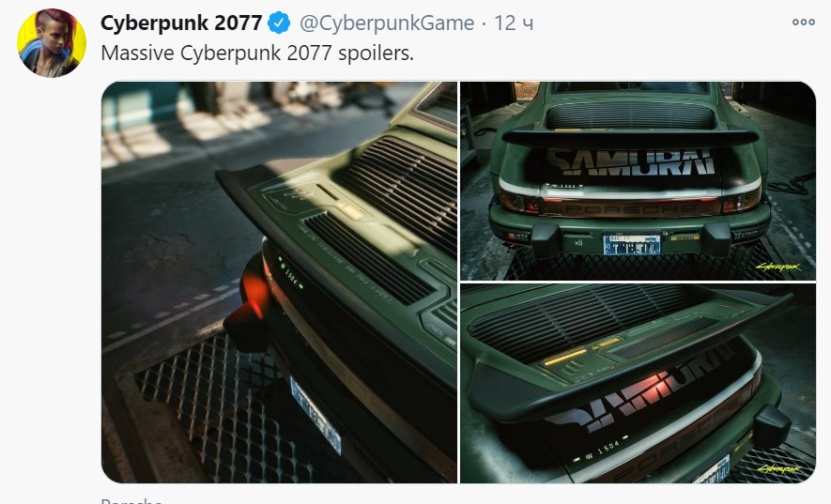
Task: Enlarge the top-right rear car photo
Action: click(x=638, y=181)
